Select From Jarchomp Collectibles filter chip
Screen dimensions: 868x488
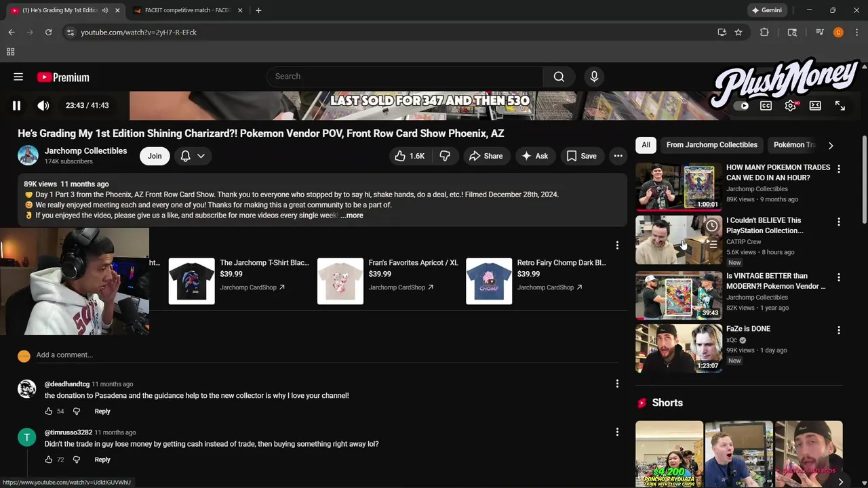(712, 145)
